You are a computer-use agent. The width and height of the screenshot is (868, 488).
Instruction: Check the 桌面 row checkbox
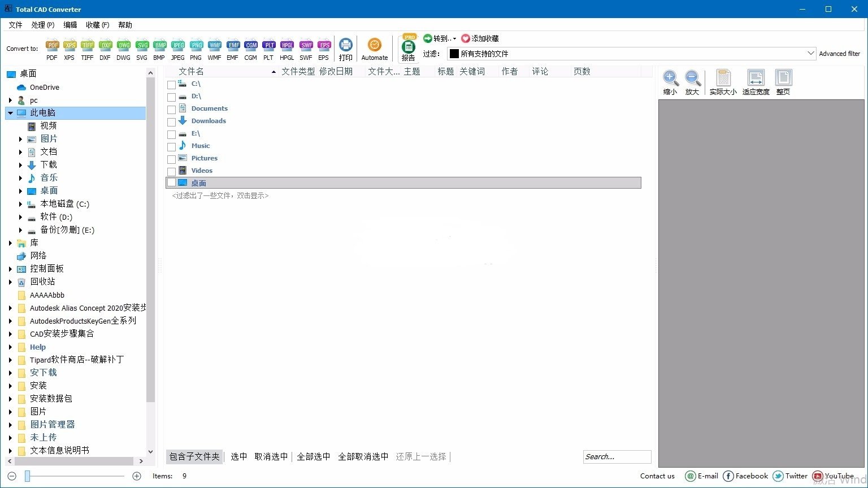click(x=171, y=182)
